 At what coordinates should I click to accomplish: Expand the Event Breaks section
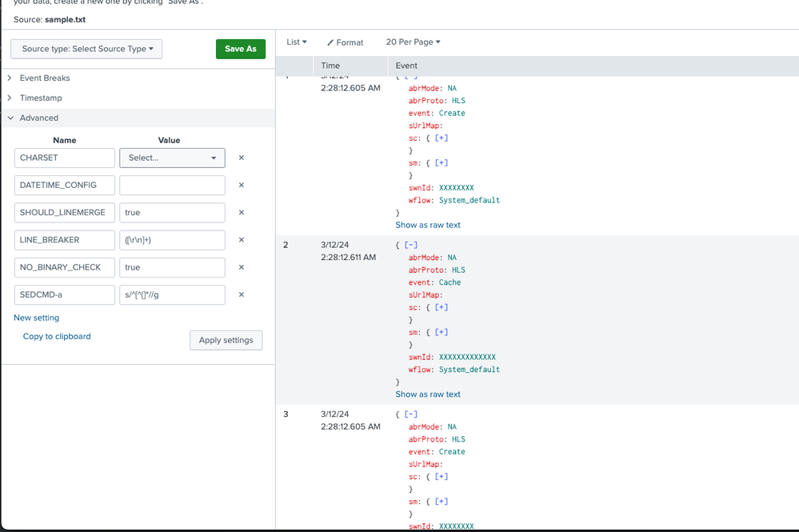click(44, 78)
